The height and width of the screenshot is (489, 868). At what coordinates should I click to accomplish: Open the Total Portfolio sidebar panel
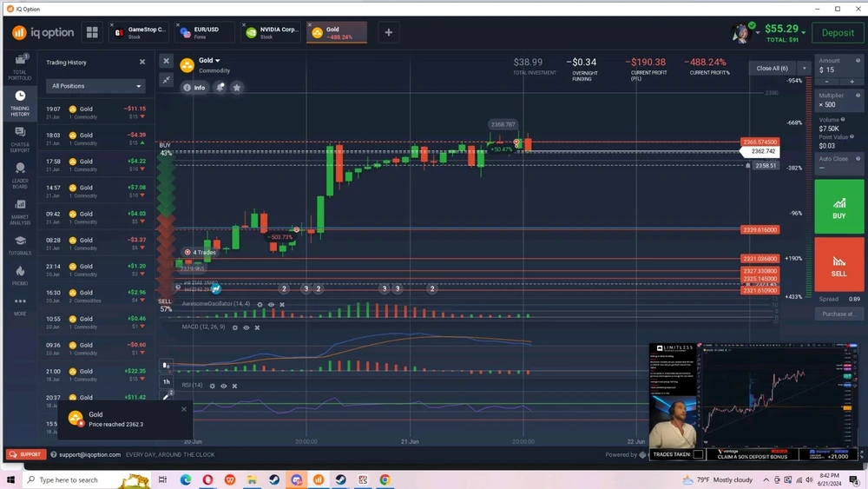pyautogui.click(x=19, y=65)
